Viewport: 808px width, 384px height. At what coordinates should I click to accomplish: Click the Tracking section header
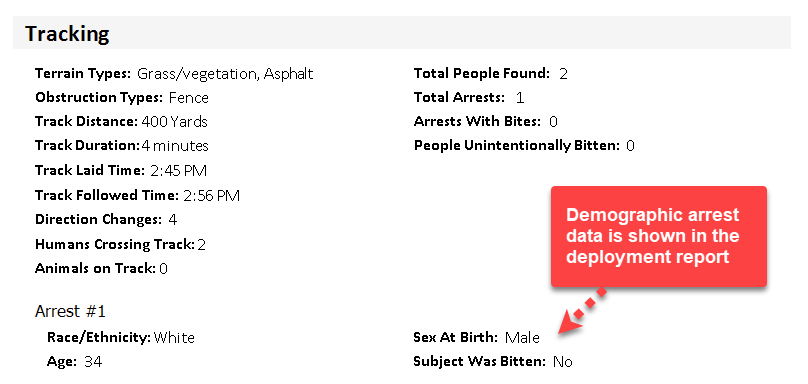[x=68, y=34]
